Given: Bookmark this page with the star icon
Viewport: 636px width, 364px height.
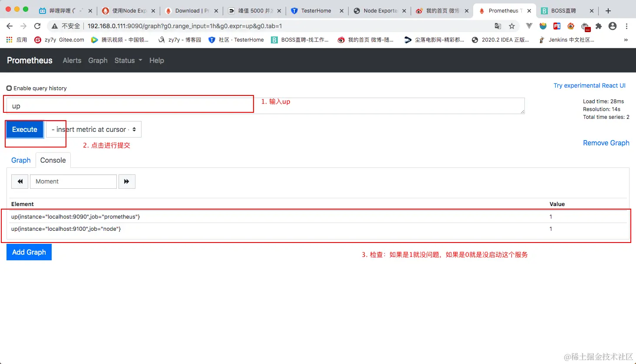Looking at the screenshot, I should 512,26.
